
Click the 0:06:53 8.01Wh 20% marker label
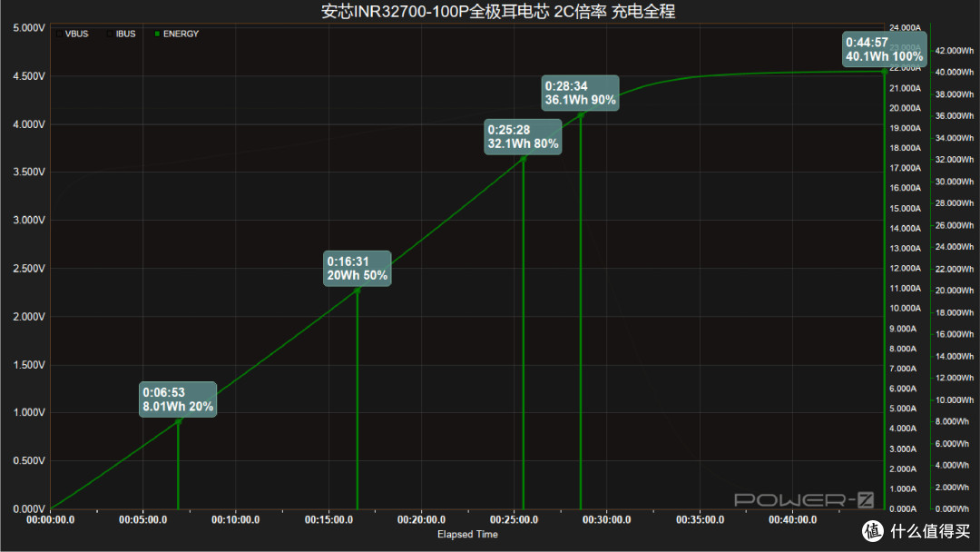(x=178, y=399)
